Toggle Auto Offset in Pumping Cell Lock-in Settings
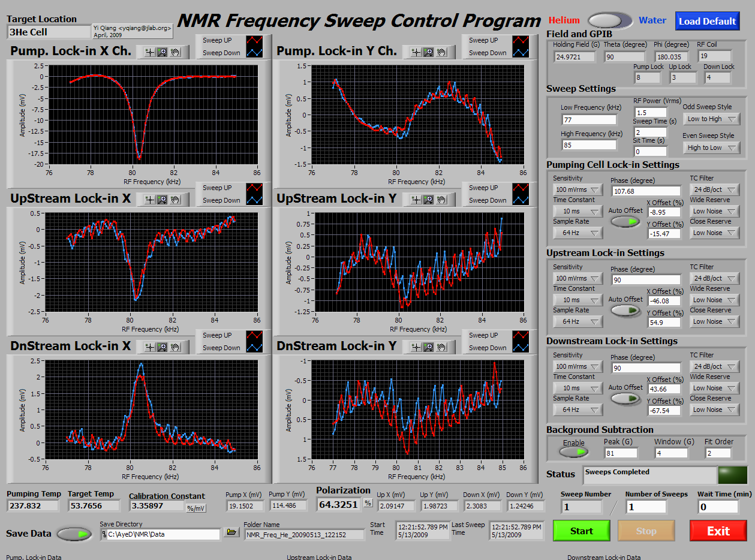 pos(625,221)
